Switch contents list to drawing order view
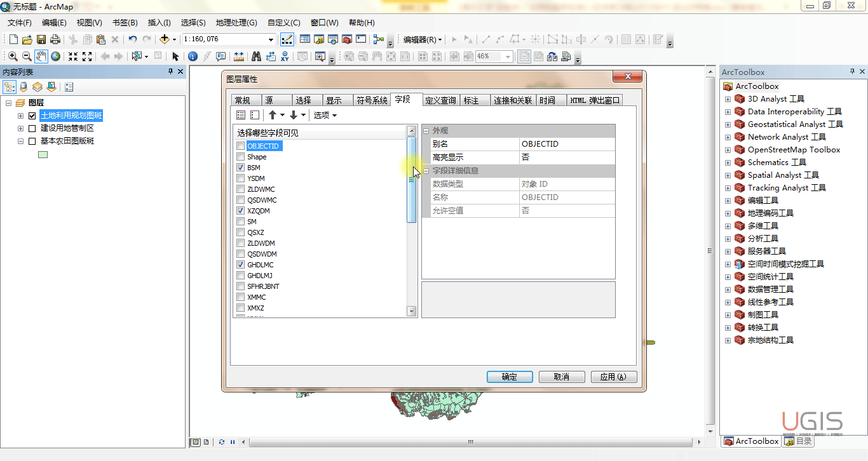Image resolution: width=868 pixels, height=461 pixels. click(x=10, y=87)
